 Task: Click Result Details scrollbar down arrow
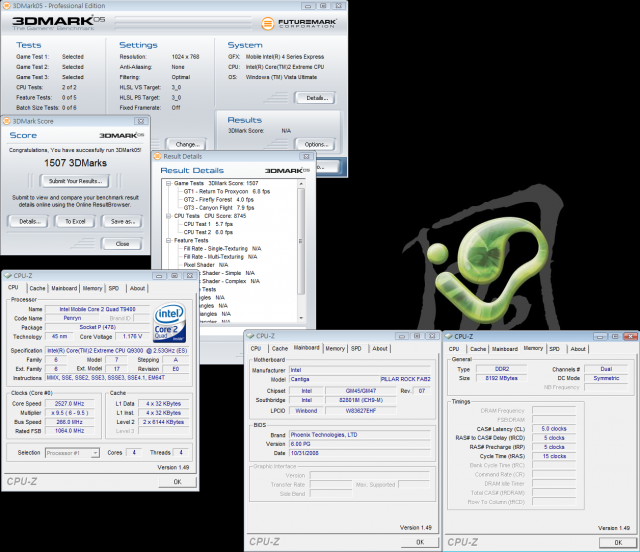pos(301,318)
